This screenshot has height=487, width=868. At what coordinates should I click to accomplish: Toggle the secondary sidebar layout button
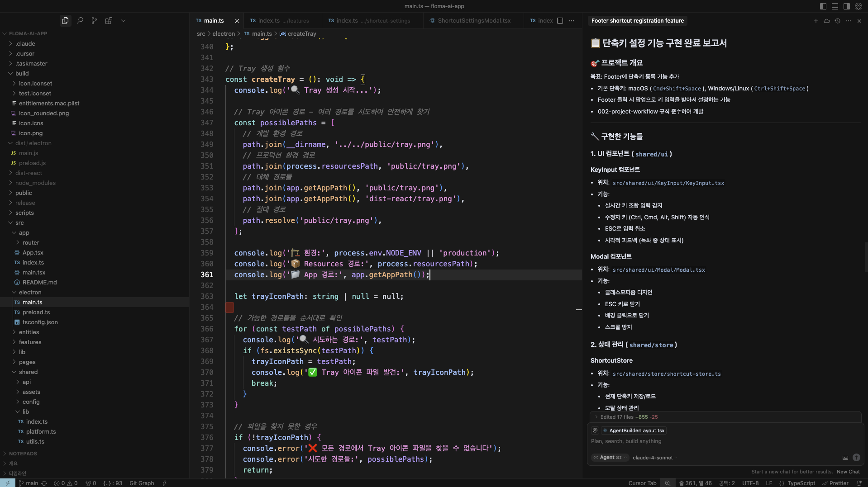point(847,6)
